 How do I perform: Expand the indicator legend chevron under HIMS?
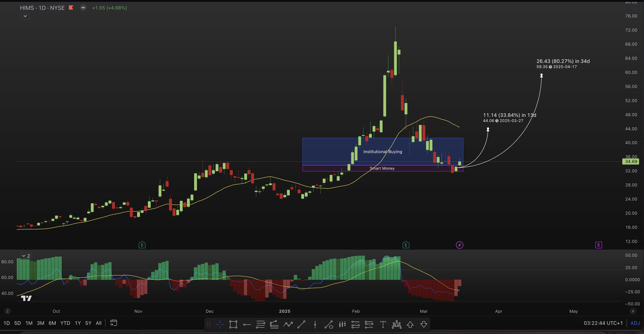coord(25,16)
